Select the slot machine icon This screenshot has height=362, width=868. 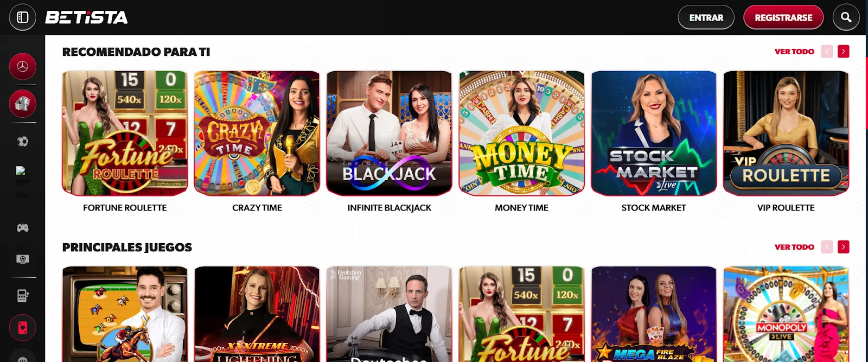22,296
